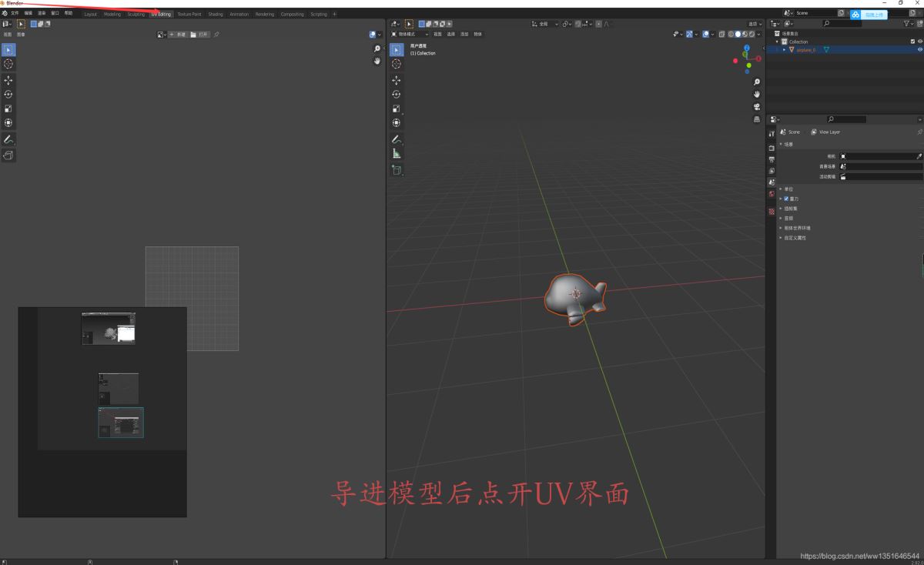Expand the 单位 section in scene properties
This screenshot has width=924, height=565.
tap(782, 189)
